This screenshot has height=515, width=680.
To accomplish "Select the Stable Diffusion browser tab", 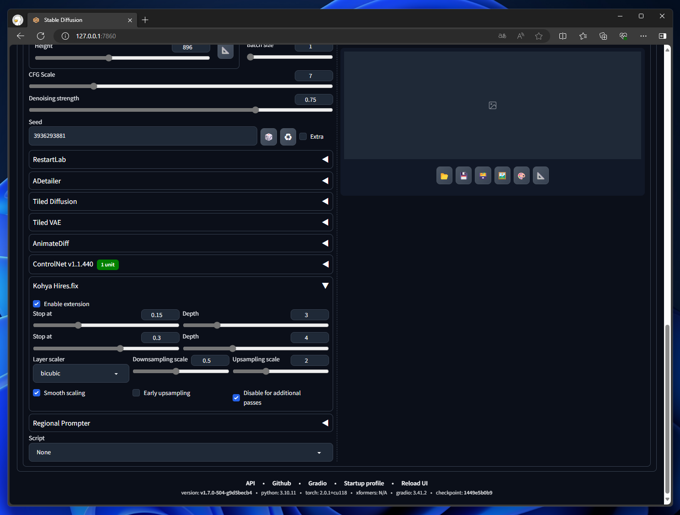I will coord(82,20).
